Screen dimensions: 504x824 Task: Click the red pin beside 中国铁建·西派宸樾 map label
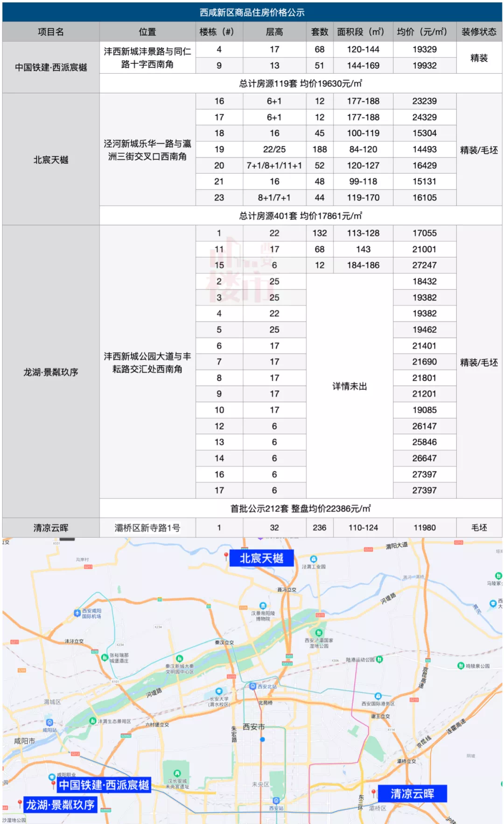tap(53, 784)
